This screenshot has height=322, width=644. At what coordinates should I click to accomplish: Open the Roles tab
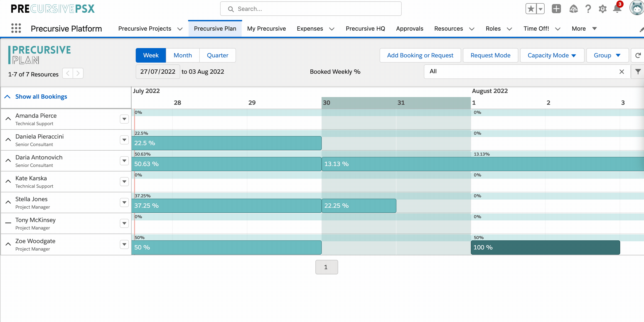pos(493,29)
